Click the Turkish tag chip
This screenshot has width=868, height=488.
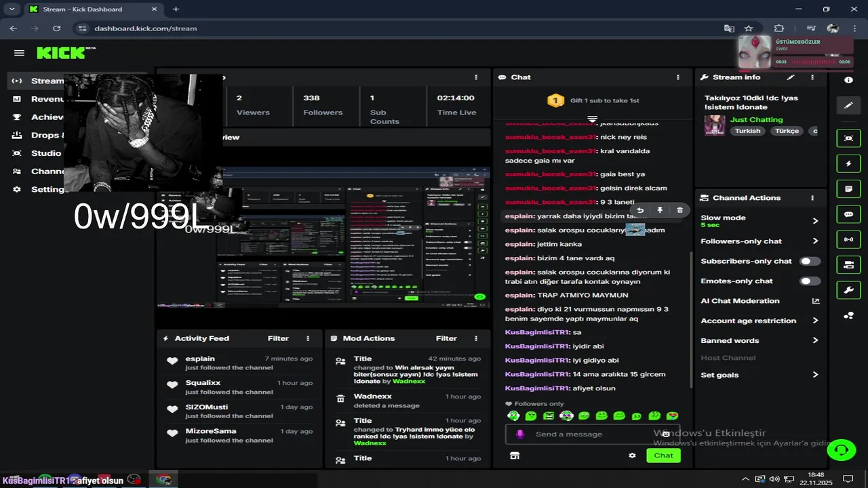click(748, 131)
